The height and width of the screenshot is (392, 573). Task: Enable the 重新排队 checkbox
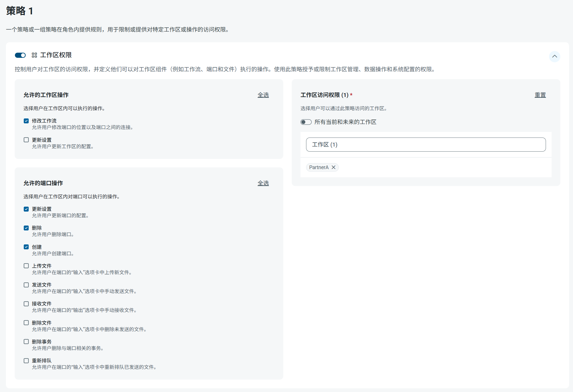[26, 361]
